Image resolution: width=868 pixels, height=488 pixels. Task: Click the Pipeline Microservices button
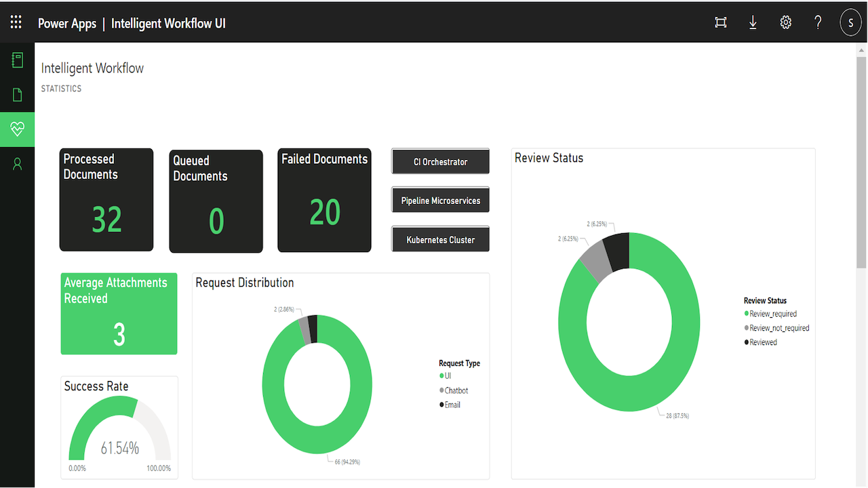point(441,201)
